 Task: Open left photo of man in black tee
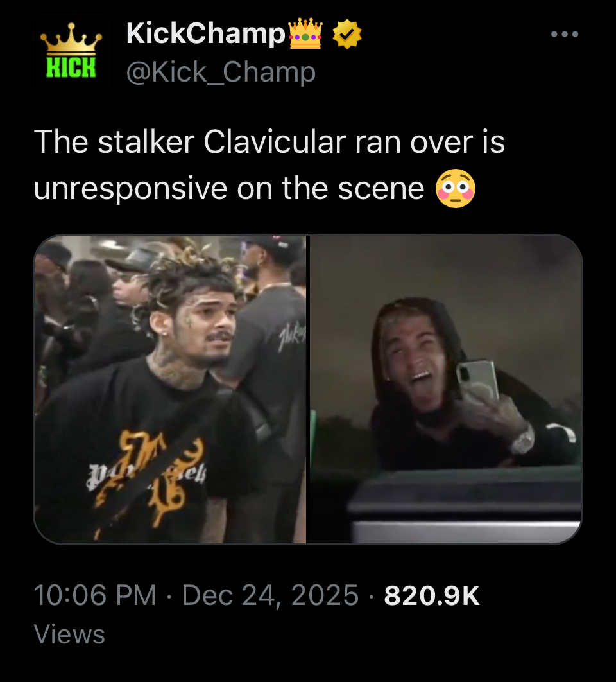[170, 389]
